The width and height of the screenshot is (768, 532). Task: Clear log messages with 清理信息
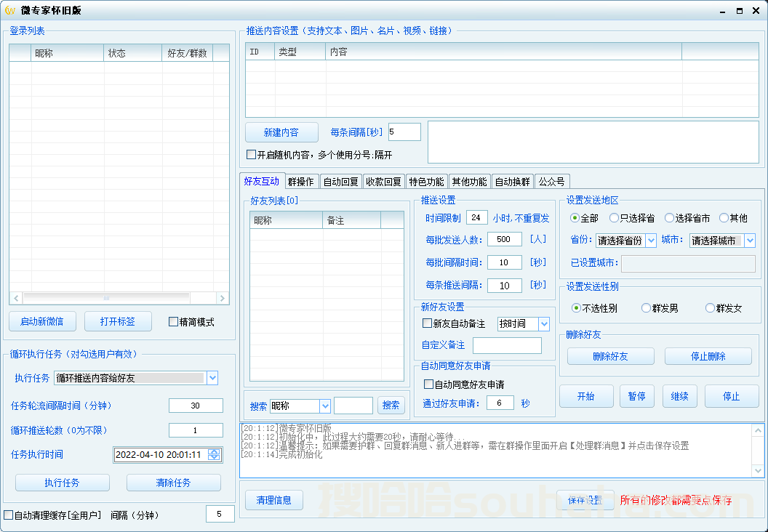coord(274,500)
